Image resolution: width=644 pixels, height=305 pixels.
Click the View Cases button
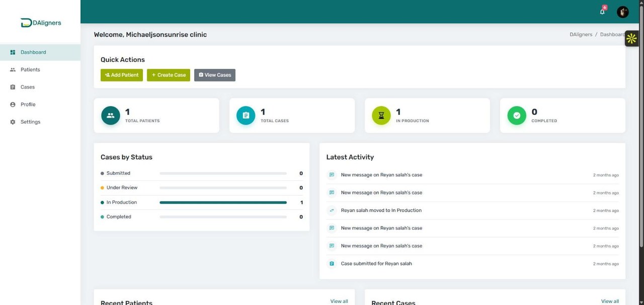pos(215,75)
